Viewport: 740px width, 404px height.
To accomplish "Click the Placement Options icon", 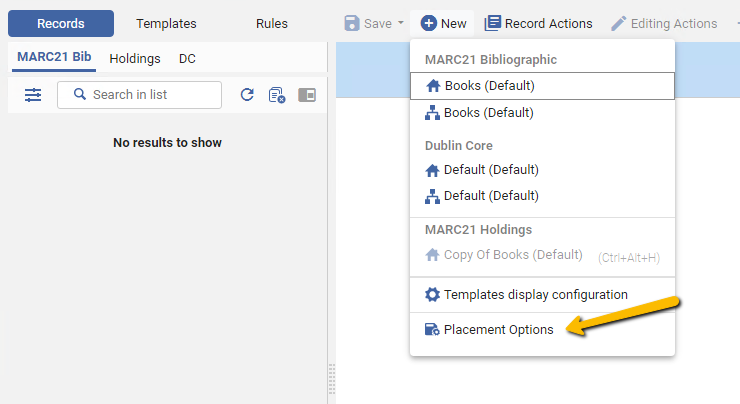I will tap(432, 329).
